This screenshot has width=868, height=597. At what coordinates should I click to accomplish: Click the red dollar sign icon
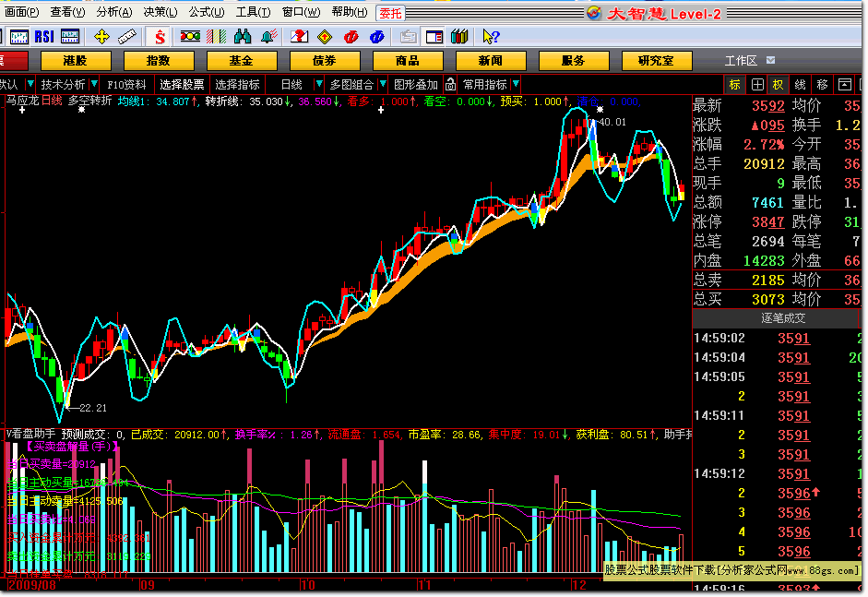point(160,37)
